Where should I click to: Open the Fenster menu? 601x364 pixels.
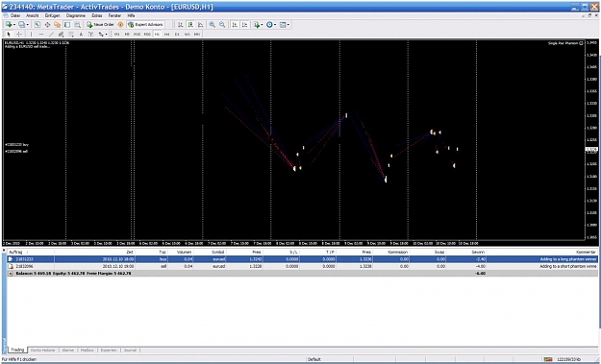[114, 15]
